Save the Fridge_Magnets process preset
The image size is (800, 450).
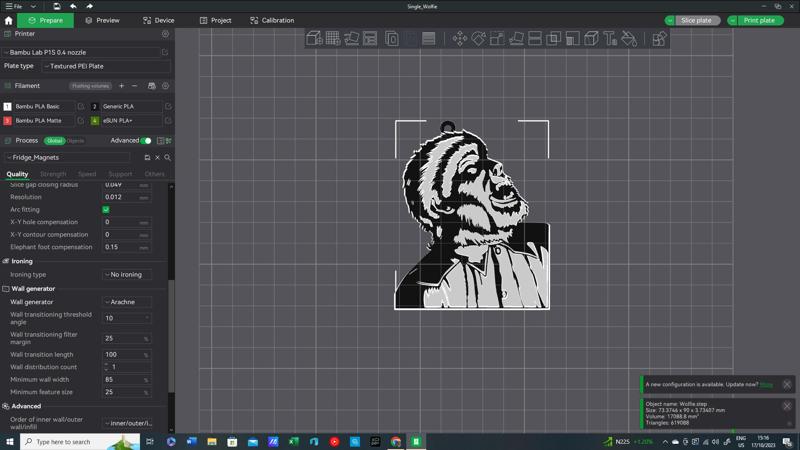[x=147, y=158]
